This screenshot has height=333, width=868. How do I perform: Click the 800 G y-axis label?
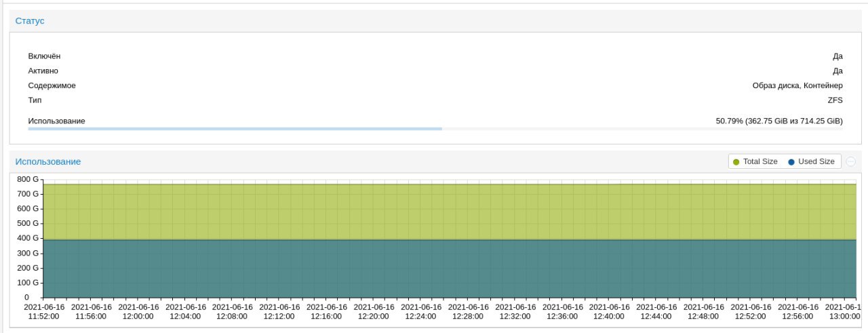28,179
